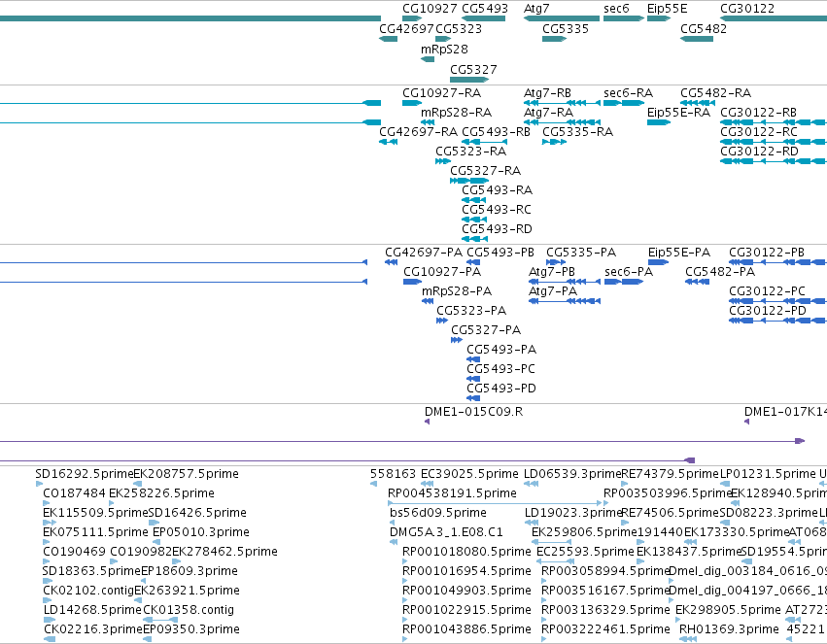
Task: Click the CG5335 gene label
Action: (x=566, y=28)
